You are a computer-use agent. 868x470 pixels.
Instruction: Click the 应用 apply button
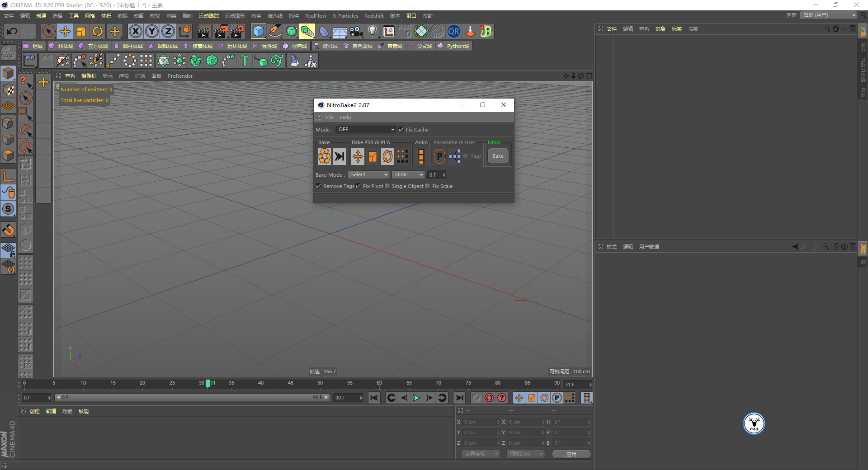[x=571, y=454]
